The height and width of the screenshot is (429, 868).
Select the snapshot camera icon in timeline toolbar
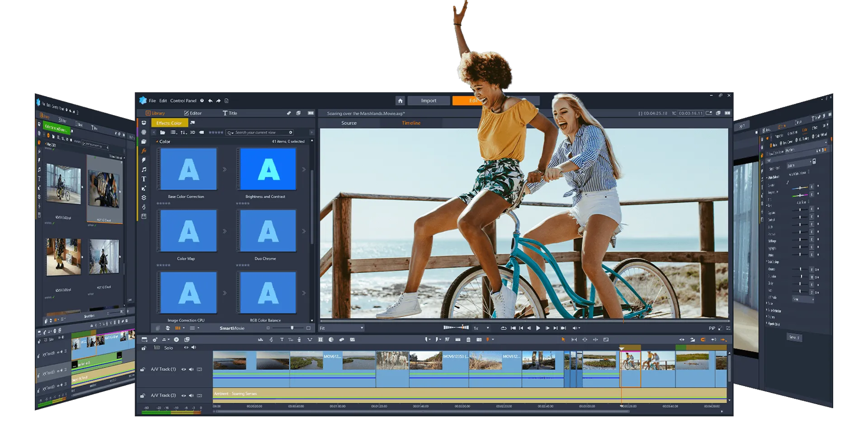coord(479,340)
